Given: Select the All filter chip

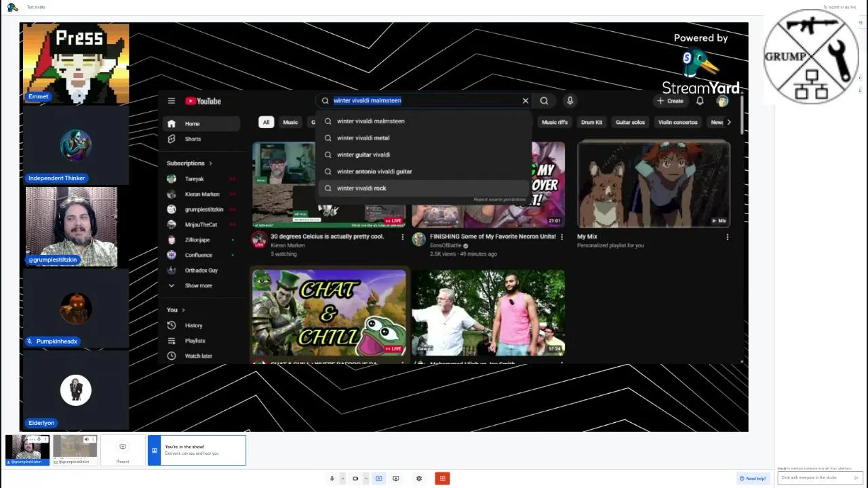Looking at the screenshot, I should [266, 122].
